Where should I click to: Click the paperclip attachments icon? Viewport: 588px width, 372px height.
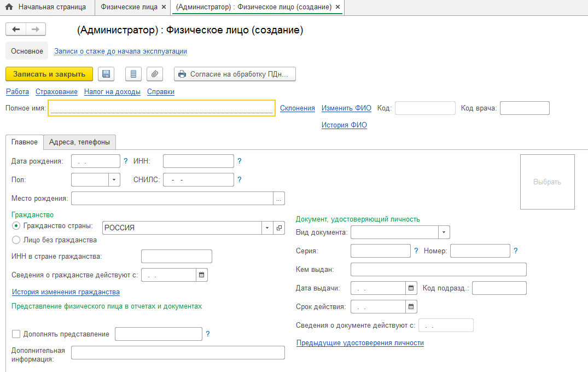155,74
